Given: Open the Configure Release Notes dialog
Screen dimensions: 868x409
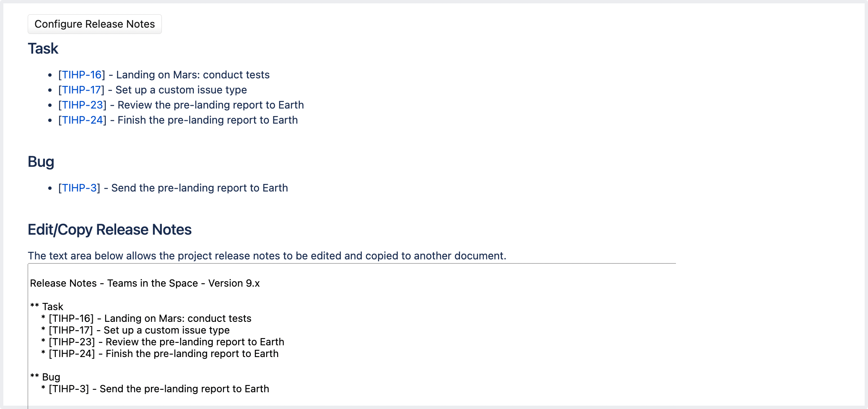Looking at the screenshot, I should coord(94,24).
